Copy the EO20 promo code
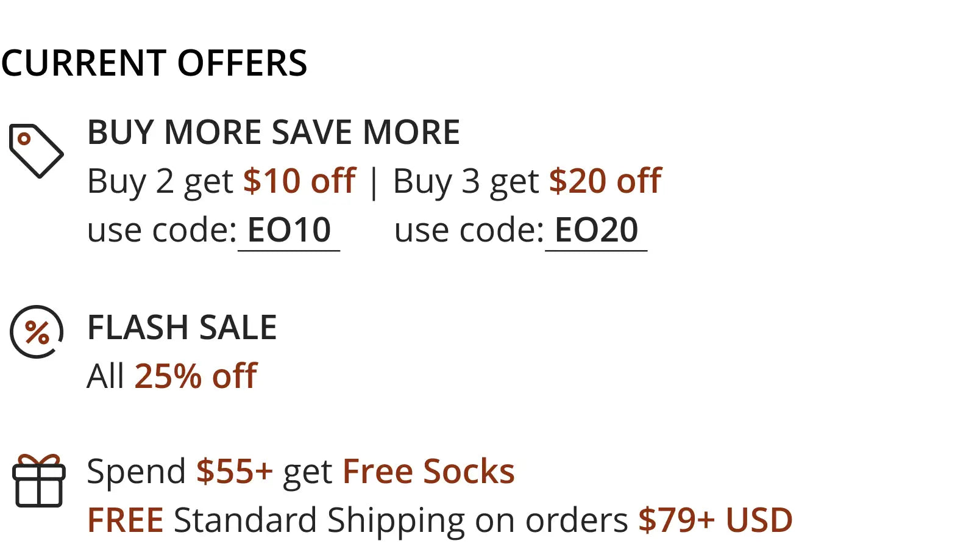 tap(596, 231)
